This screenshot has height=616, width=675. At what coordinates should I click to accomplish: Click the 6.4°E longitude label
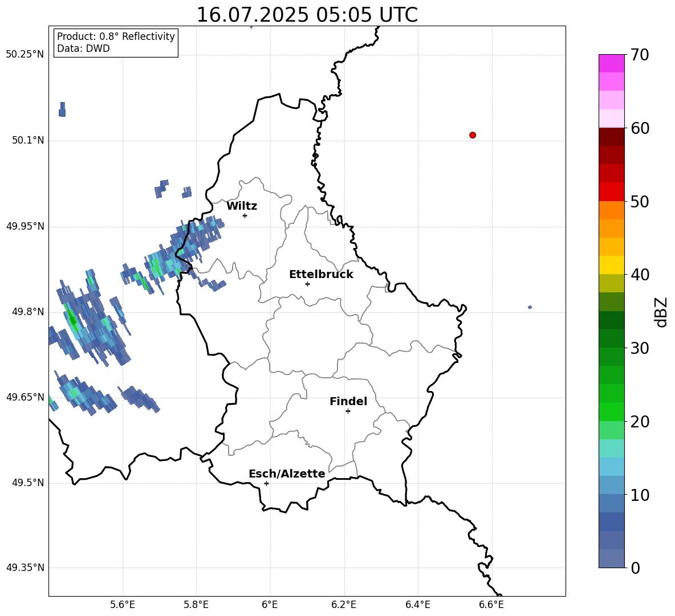pyautogui.click(x=417, y=605)
